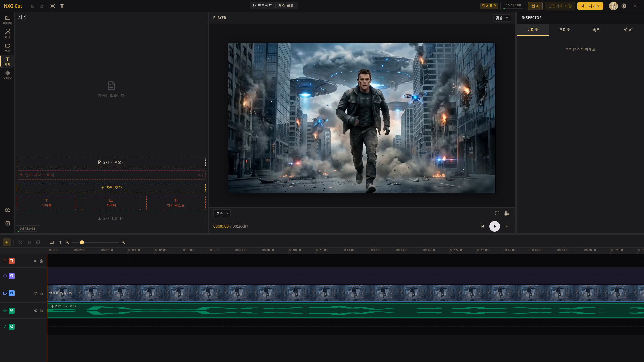Undo the last action
644x362 pixels.
(x=32, y=6)
